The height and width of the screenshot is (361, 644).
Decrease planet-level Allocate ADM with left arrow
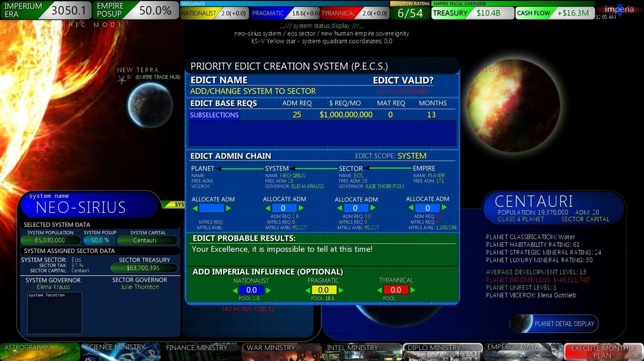click(195, 208)
